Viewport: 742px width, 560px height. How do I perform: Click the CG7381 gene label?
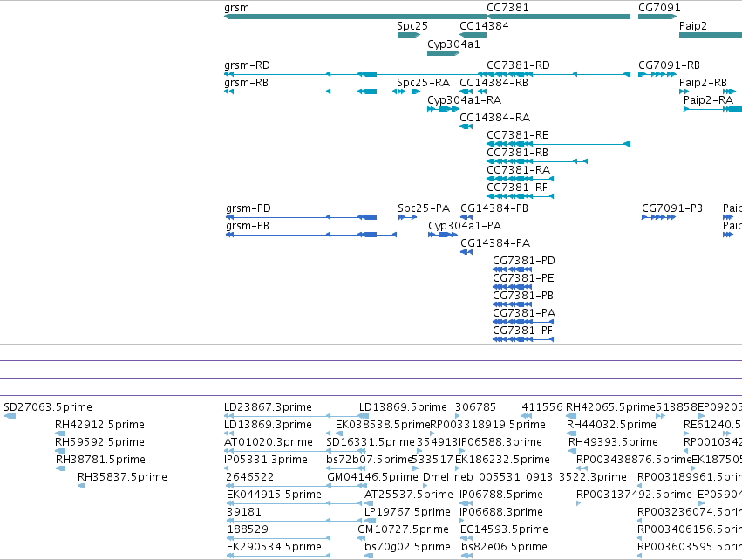click(x=507, y=8)
